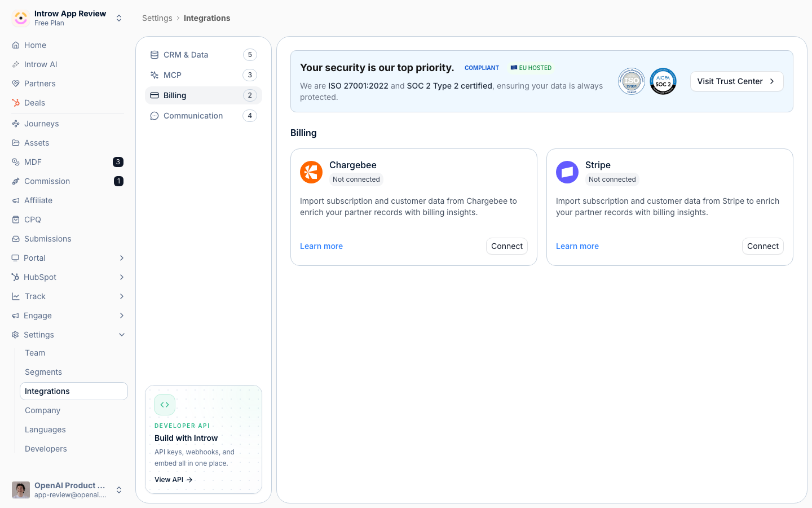Click the Introw logo icon
The width and height of the screenshot is (812, 508).
point(21,18)
